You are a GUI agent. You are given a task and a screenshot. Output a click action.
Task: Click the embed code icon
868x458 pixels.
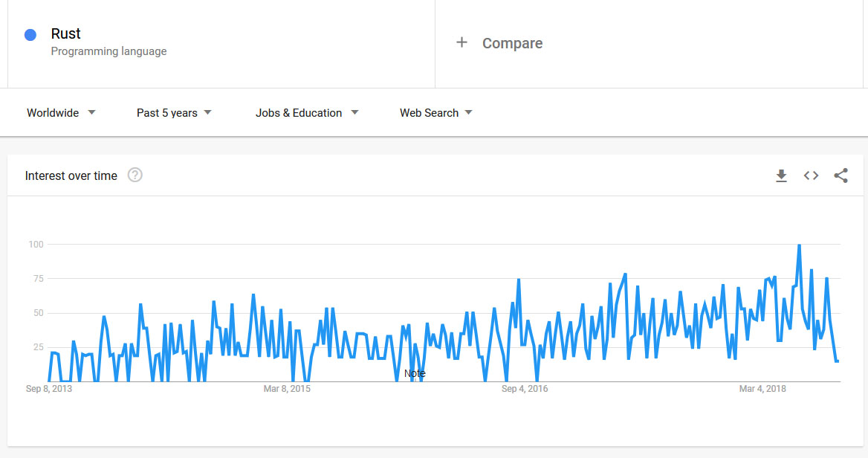pos(811,176)
